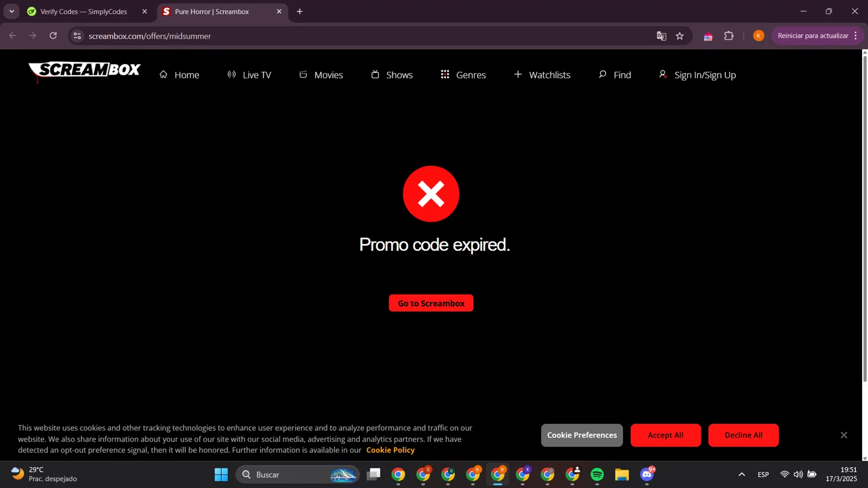Open volume control in tray
The width and height of the screenshot is (868, 488).
click(799, 475)
